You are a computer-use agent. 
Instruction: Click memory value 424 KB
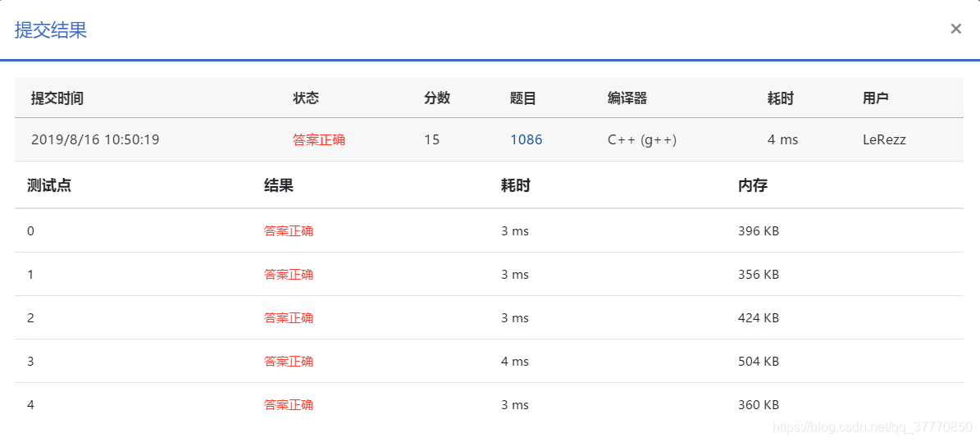click(x=759, y=317)
